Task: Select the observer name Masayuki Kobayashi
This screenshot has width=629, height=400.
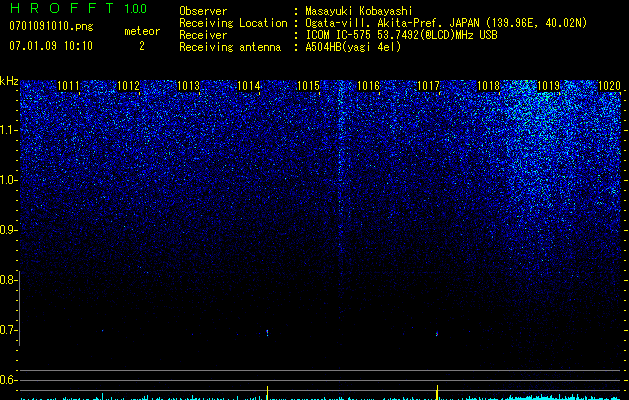Action: tap(358, 11)
